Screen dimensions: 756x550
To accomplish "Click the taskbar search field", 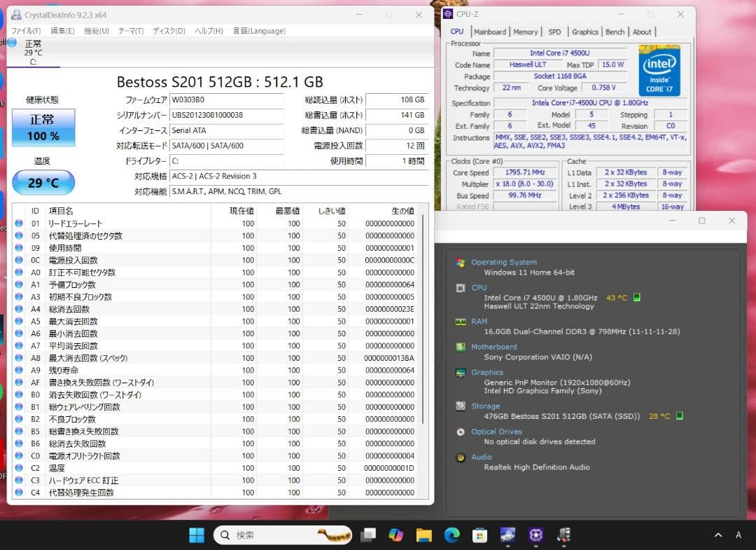I will tap(280, 535).
